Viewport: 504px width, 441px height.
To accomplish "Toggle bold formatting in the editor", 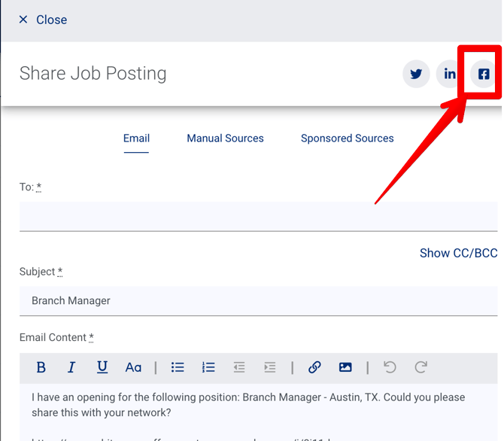I will [41, 367].
